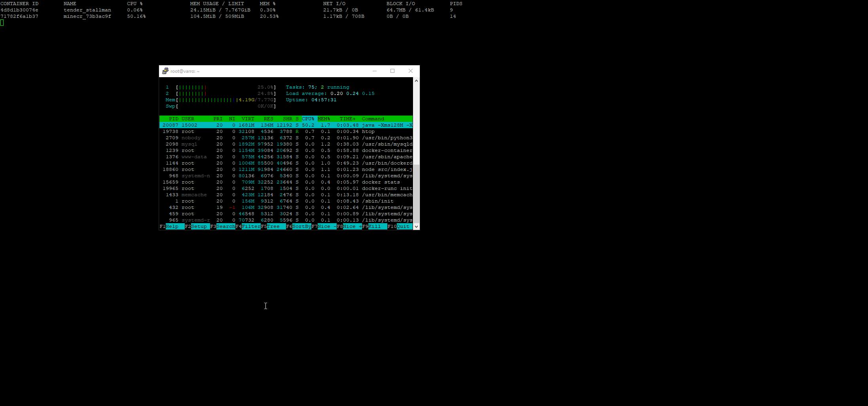868x406 pixels.
Task: Sort by the CPU% column header
Action: coord(308,119)
